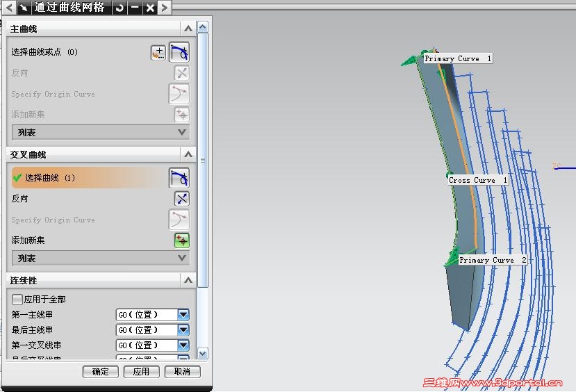This screenshot has height=392, width=576.
Task: Click the Primary Curve 2 label
Action: pos(493,260)
